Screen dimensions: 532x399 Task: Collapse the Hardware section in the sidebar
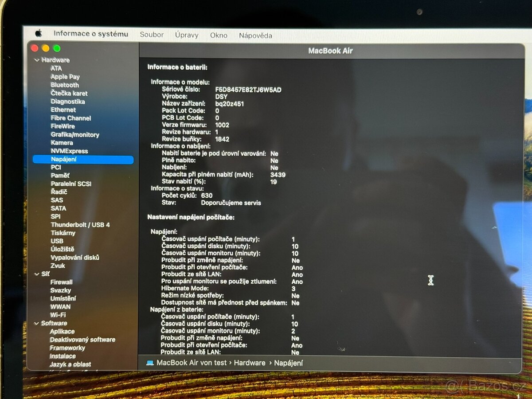[36, 60]
